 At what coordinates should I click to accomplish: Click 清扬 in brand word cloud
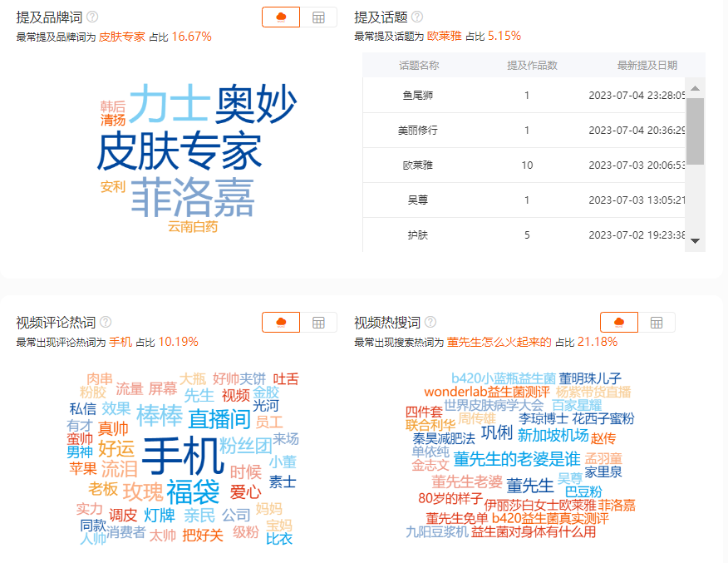(x=113, y=120)
